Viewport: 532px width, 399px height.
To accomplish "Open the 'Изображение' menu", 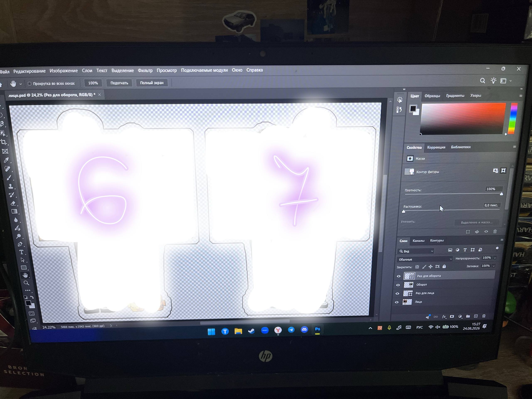I will pyautogui.click(x=64, y=71).
